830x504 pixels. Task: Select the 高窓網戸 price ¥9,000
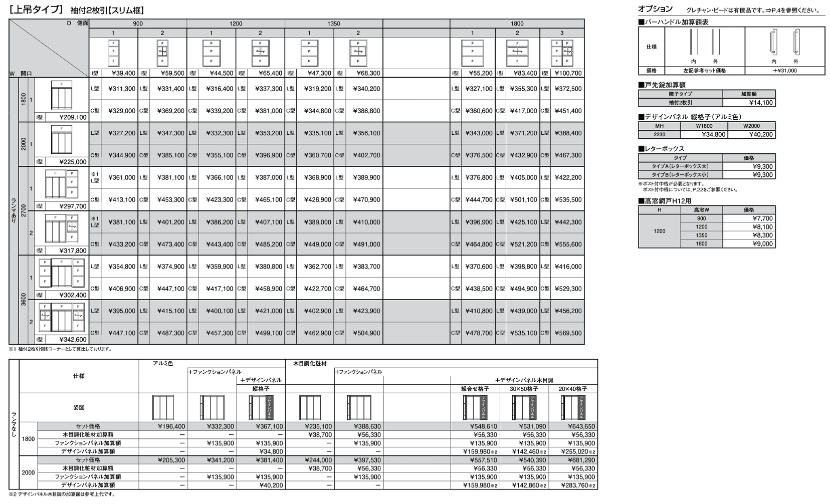tap(762, 244)
